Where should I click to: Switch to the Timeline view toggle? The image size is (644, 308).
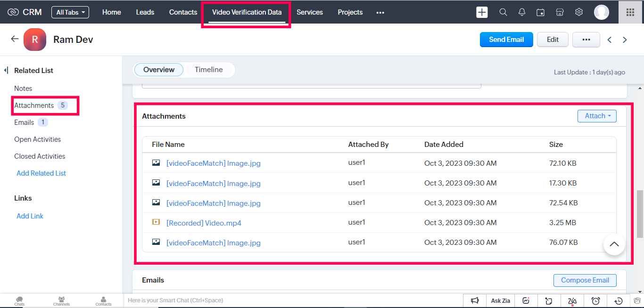click(x=208, y=70)
